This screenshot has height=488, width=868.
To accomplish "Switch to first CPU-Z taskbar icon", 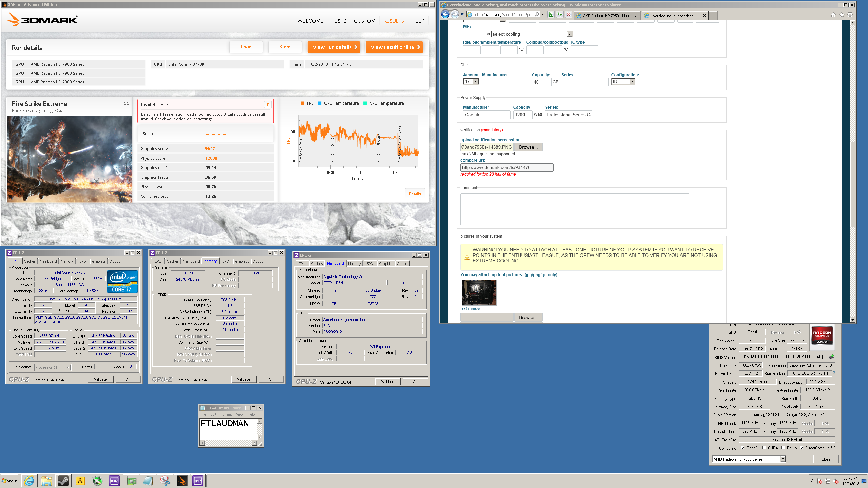I will tap(114, 481).
